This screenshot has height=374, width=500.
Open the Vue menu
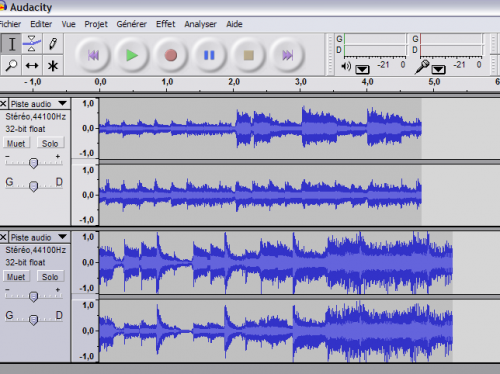click(x=68, y=24)
